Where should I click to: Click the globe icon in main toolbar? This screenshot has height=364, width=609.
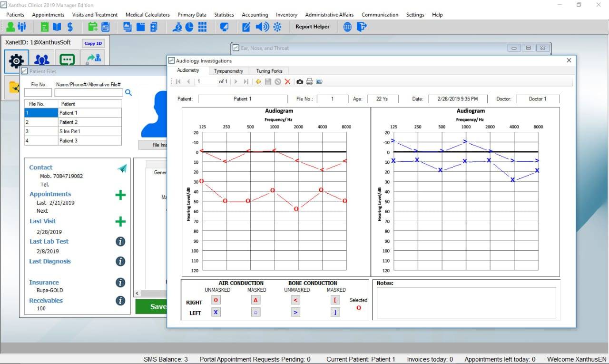pos(348,27)
